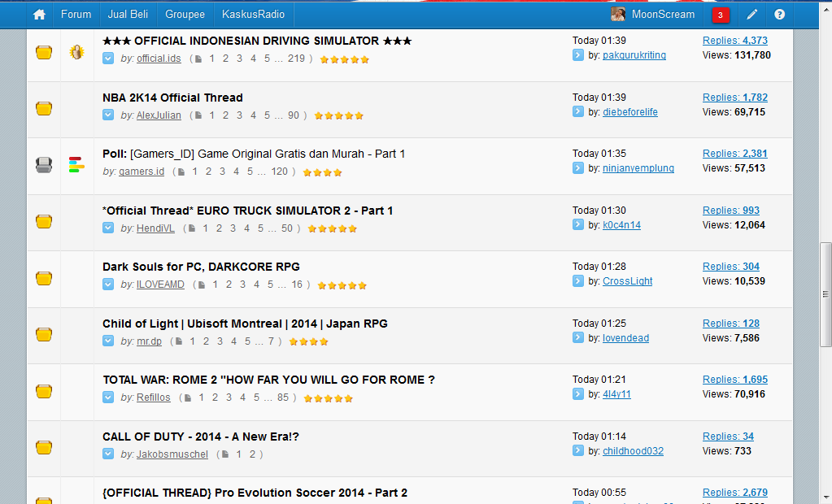View author profile Jakobsmuschel
Viewport: 832px width, 504px height.
(172, 454)
